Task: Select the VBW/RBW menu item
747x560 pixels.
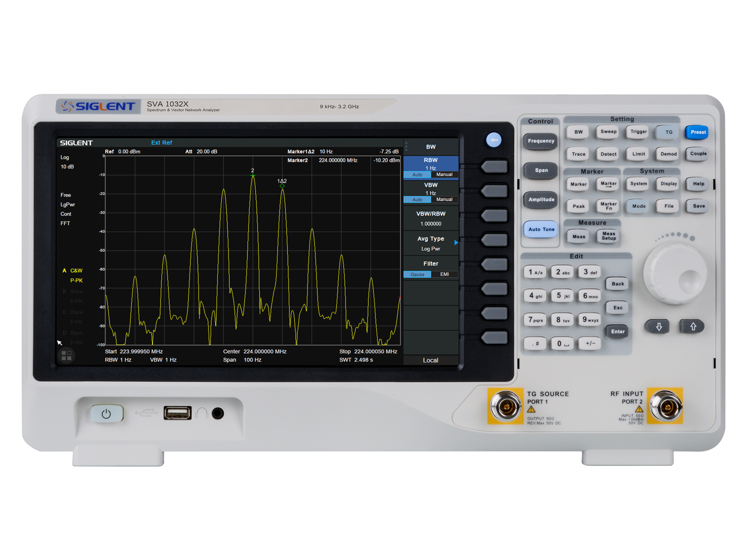Action: coord(430,218)
